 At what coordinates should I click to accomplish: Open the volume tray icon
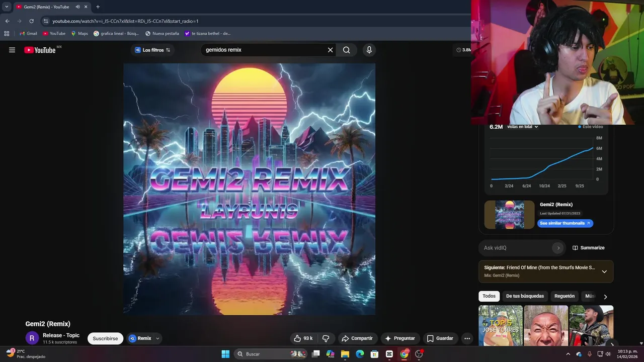click(608, 354)
